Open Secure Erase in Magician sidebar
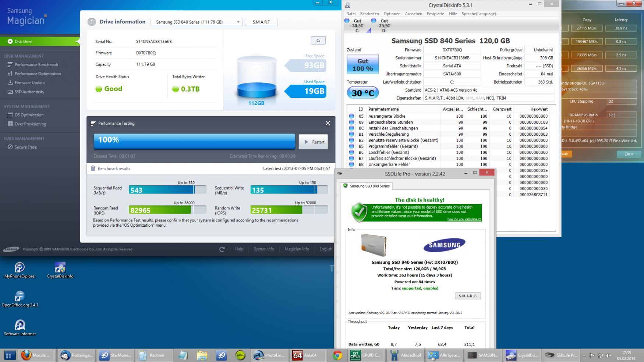This screenshot has width=644, height=362. [22, 147]
